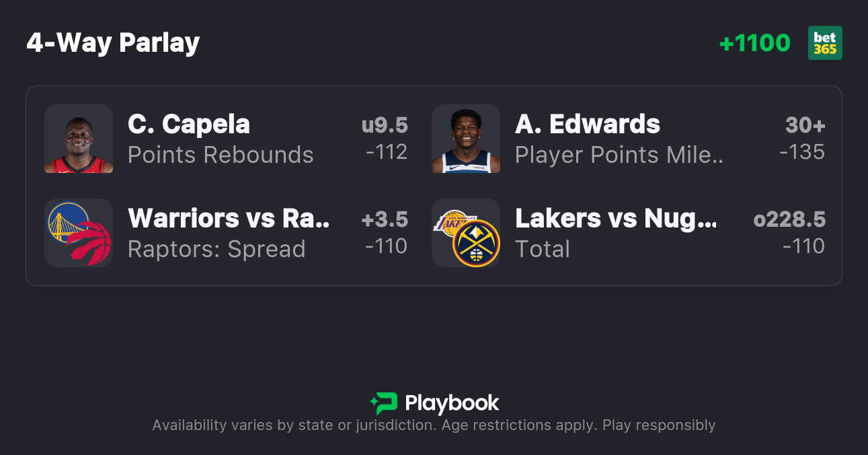The image size is (868, 455).
Task: Click the +3.5 Raptors spread value
Action: tap(385, 220)
